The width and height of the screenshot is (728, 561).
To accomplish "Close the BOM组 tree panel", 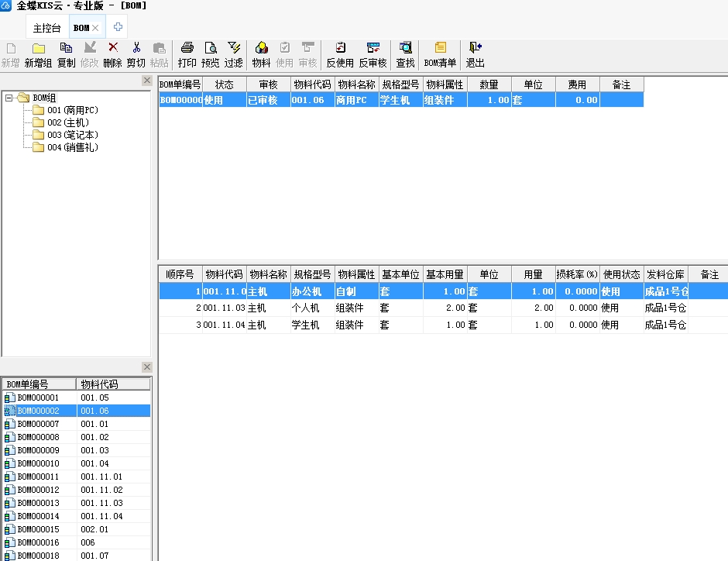I will tap(146, 81).
